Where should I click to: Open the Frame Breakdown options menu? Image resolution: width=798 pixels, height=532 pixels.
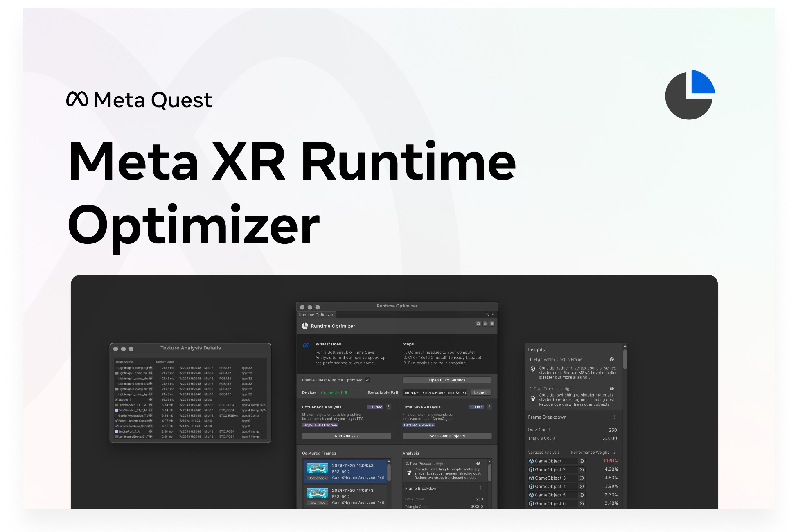[x=615, y=417]
